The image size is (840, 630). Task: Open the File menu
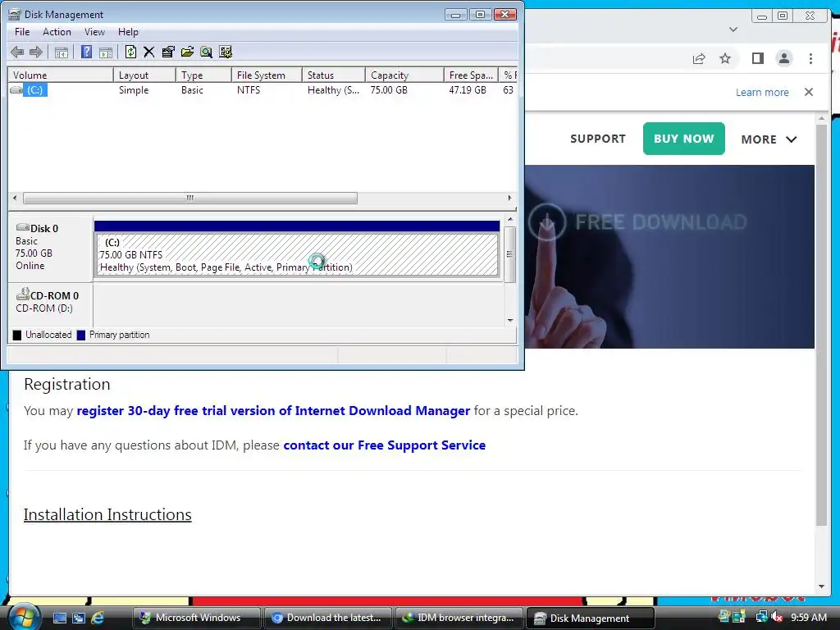click(x=22, y=32)
